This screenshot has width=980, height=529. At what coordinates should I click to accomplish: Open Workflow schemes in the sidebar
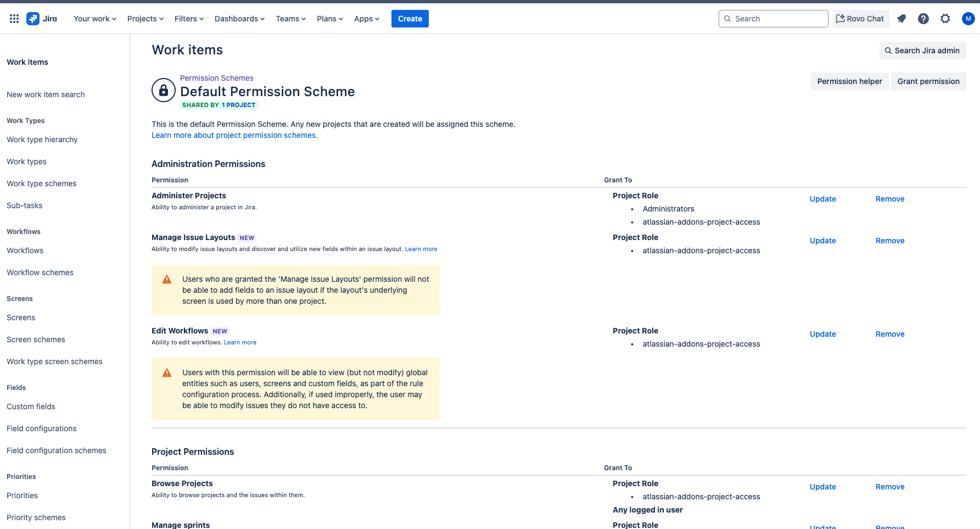pos(40,272)
